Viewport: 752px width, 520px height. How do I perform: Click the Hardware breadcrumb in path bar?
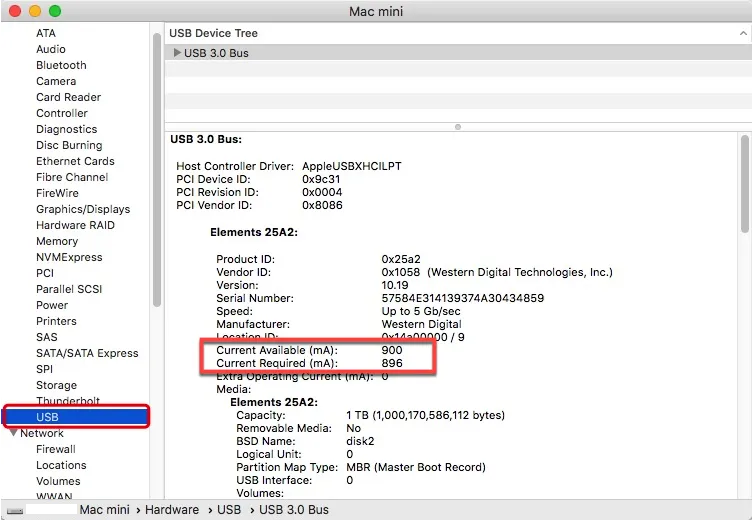171,510
